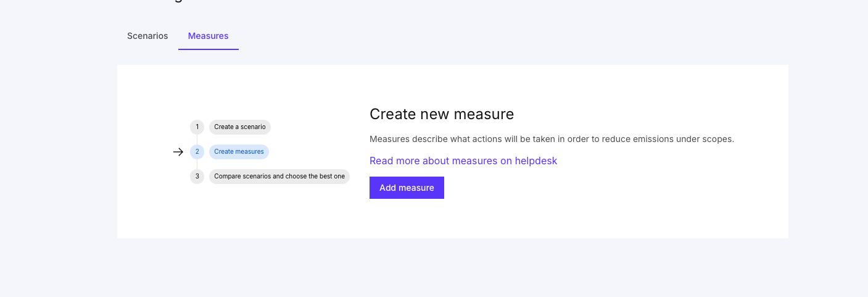Click the connector line between steps 2 and 3
Image resolution: width=868 pixels, height=297 pixels.
pos(197,164)
